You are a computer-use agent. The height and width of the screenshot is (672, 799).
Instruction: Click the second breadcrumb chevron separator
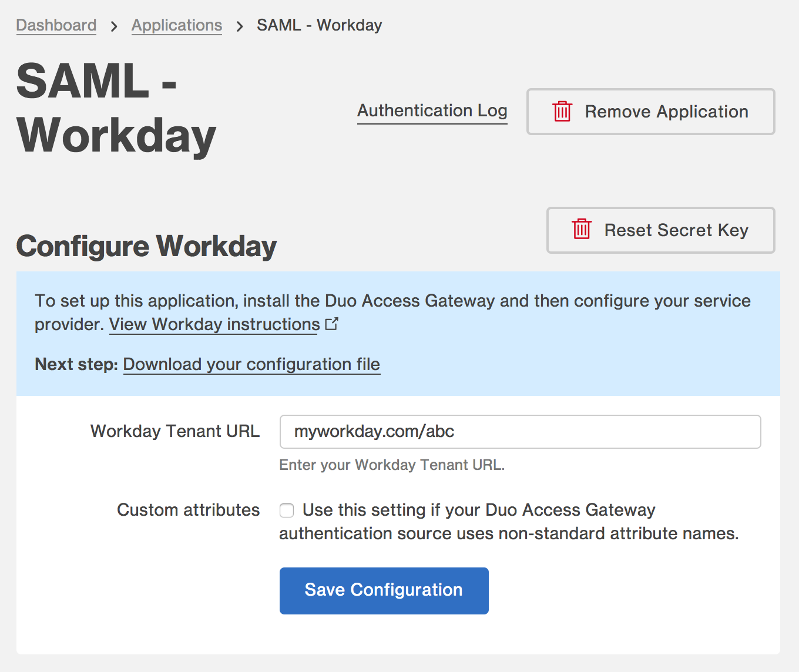[240, 25]
